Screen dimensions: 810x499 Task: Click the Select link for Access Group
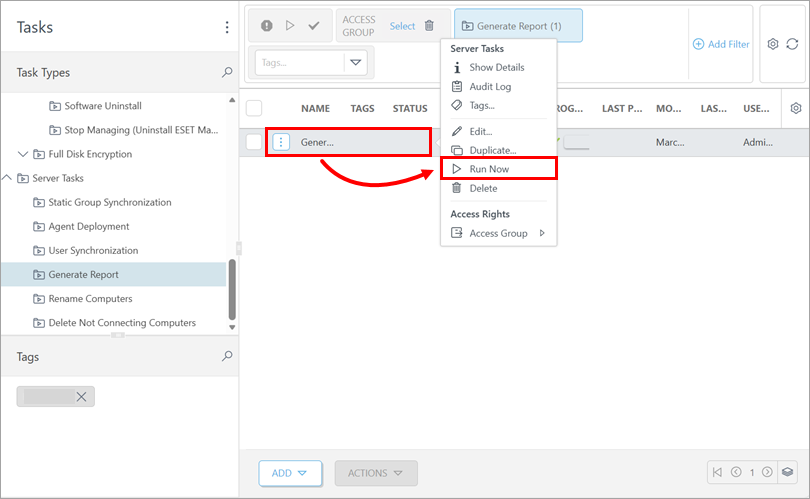coord(402,26)
